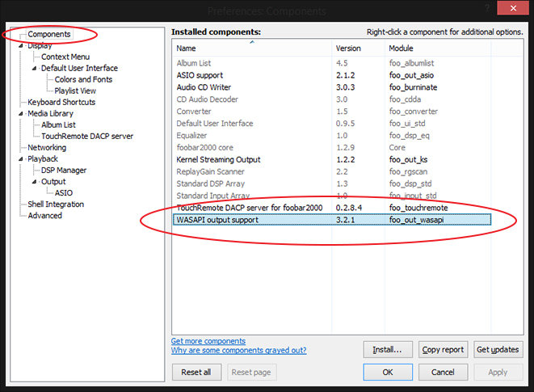Select Audio CD Writer component row

(x=332, y=87)
